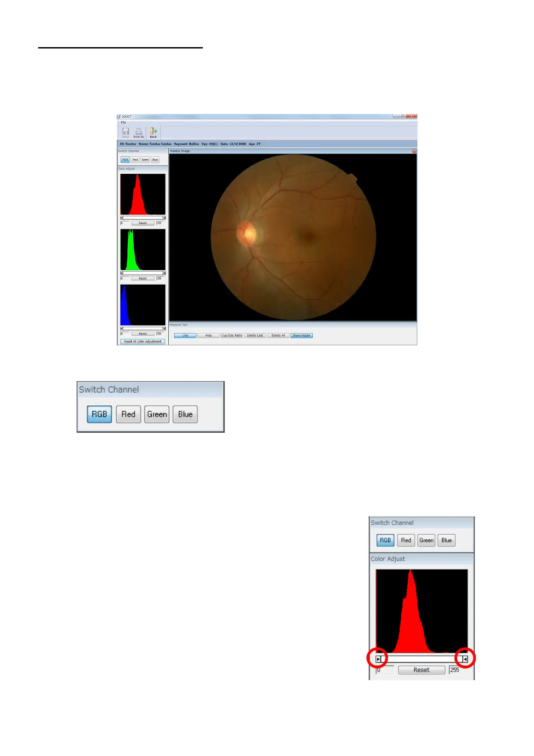Click the red slider's upper handle, 3DOCT window
The width and height of the screenshot is (534, 756).
click(164, 218)
